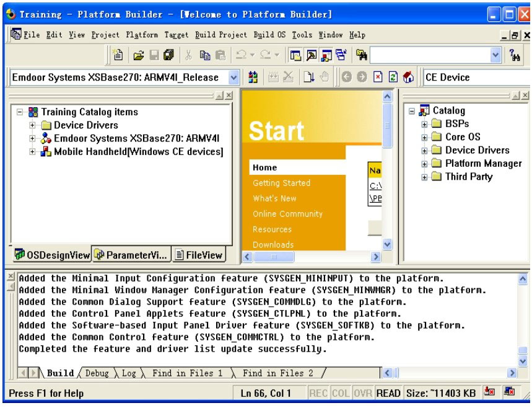
Task: Click the Open folder toolbar icon
Action: [x=139, y=55]
